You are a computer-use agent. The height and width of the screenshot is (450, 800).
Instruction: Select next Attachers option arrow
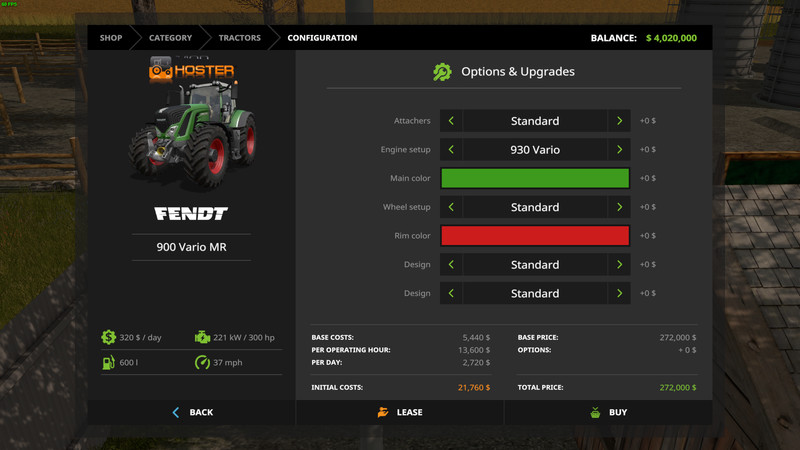point(620,121)
